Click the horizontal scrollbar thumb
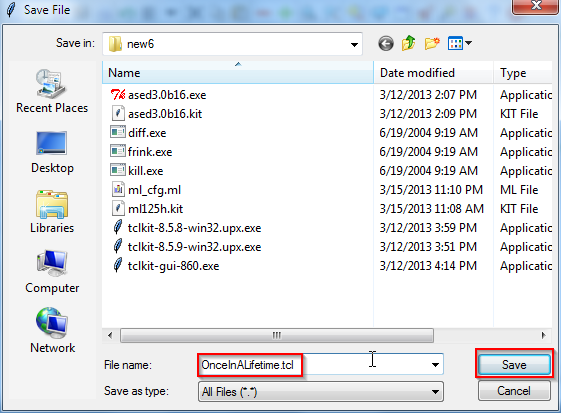 (x=277, y=335)
